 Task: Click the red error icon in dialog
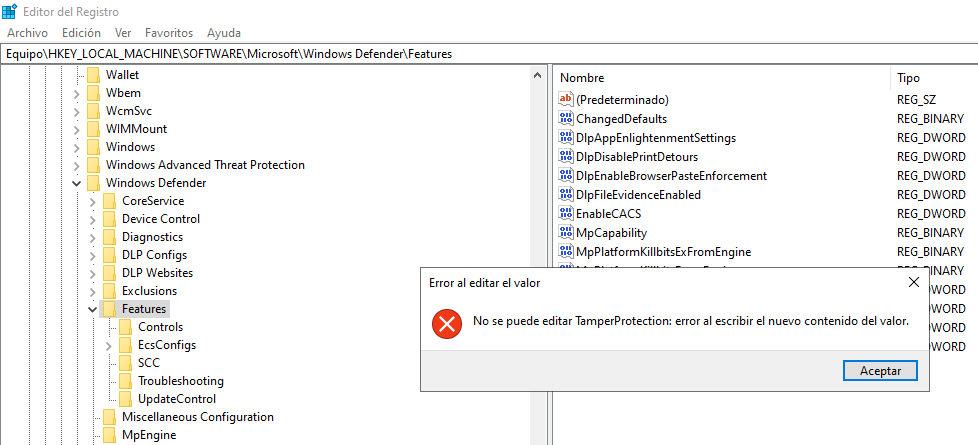pos(446,323)
